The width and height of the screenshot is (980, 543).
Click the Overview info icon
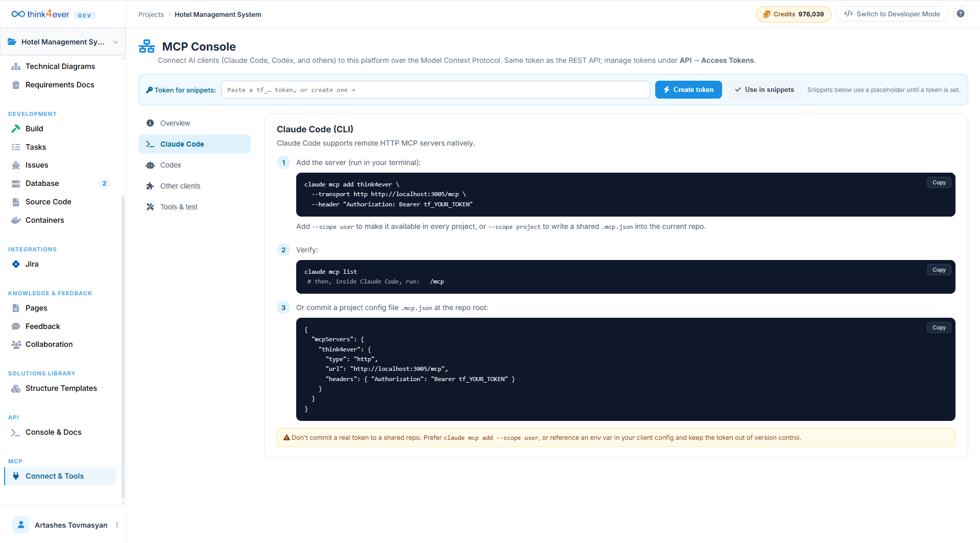click(x=150, y=123)
